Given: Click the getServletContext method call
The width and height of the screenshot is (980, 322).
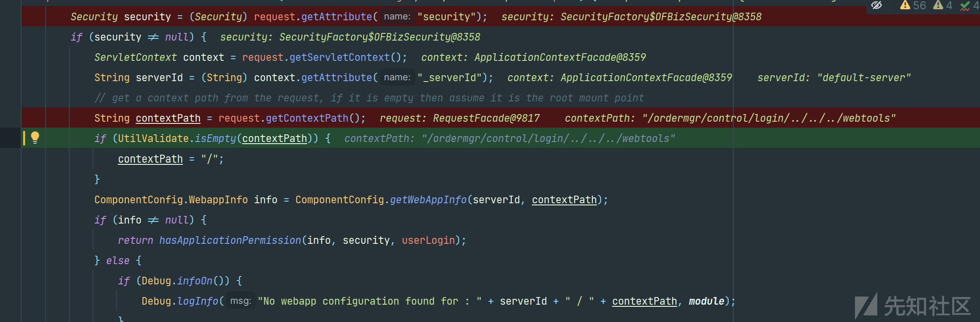Looking at the screenshot, I should coord(340,57).
